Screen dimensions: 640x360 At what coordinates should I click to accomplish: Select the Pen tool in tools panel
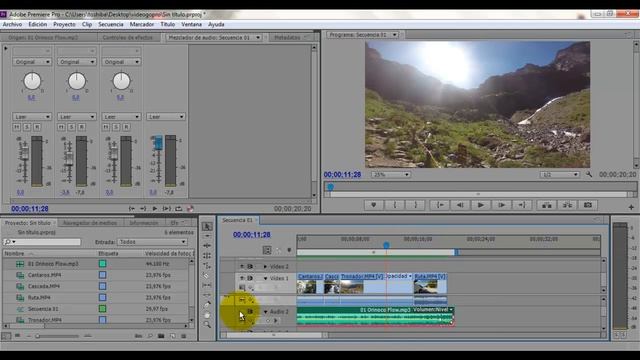click(207, 305)
